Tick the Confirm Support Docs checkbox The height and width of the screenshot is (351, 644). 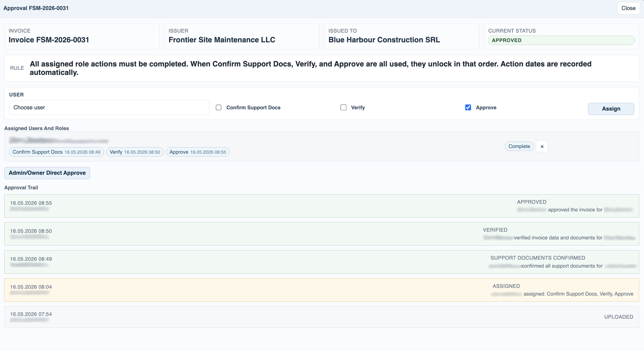point(219,108)
